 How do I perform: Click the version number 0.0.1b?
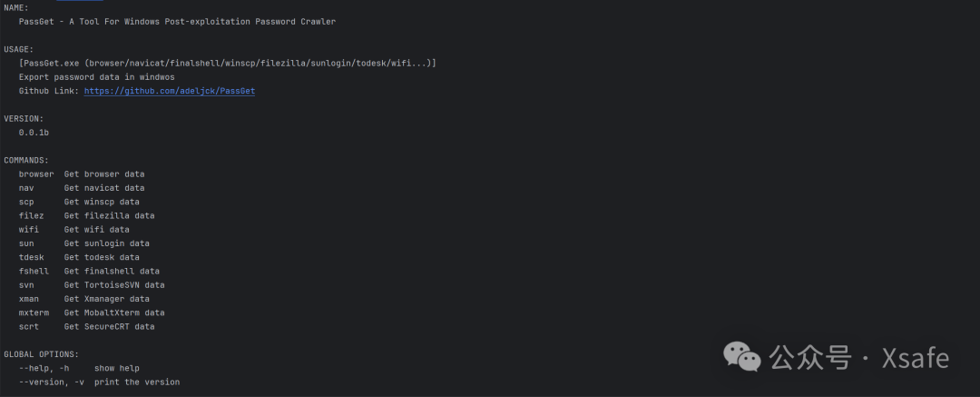(x=34, y=133)
